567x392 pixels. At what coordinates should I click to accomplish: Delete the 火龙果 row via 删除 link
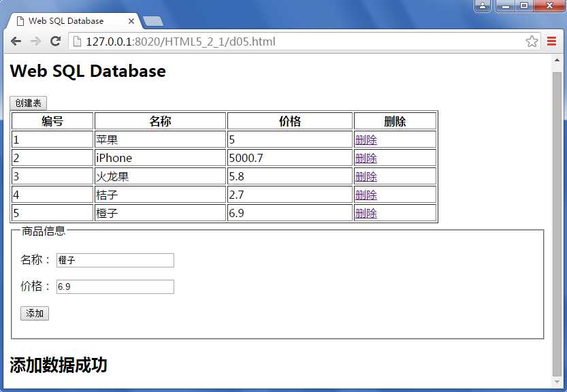pos(366,176)
